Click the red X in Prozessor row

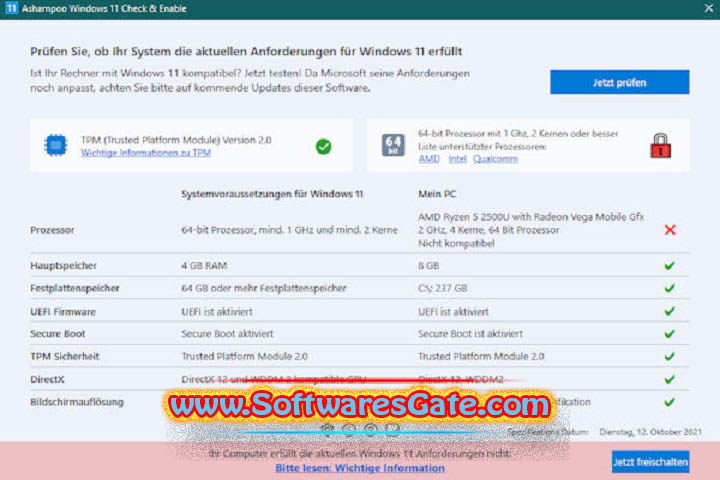pos(670,230)
